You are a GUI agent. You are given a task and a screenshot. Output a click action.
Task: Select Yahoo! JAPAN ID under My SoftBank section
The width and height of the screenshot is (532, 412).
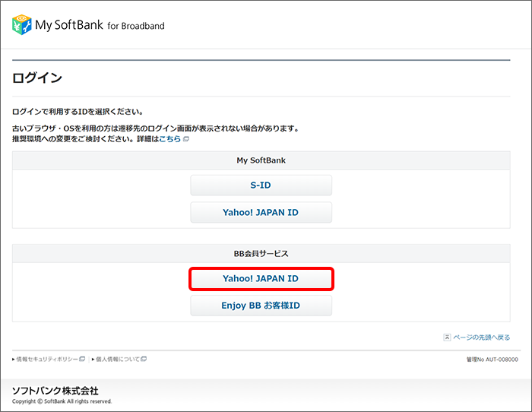tap(261, 212)
